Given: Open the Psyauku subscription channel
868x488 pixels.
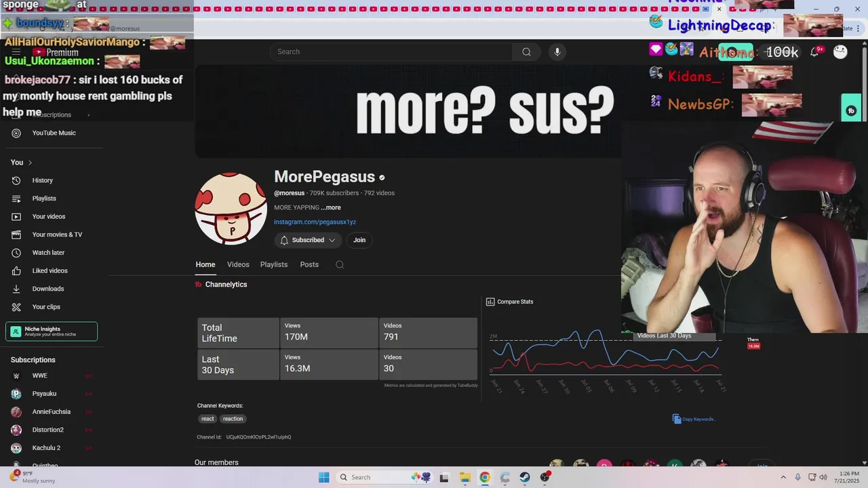Looking at the screenshot, I should coord(44,394).
